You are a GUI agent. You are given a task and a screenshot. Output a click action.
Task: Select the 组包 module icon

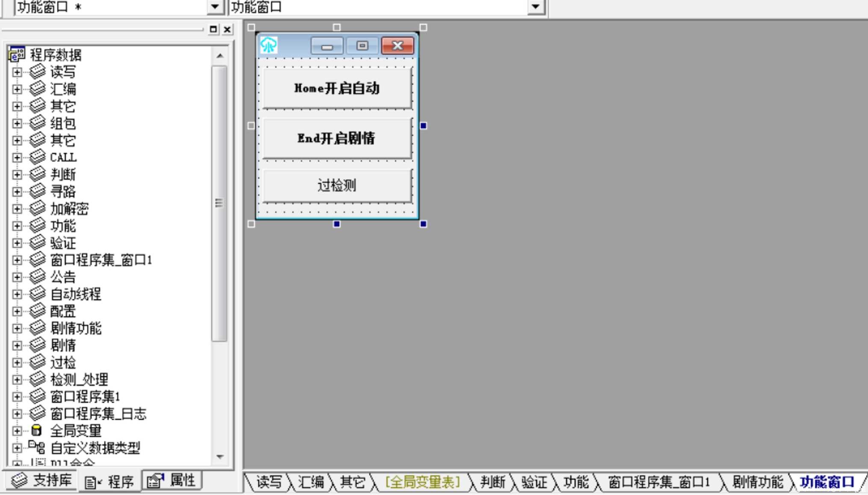pos(38,123)
